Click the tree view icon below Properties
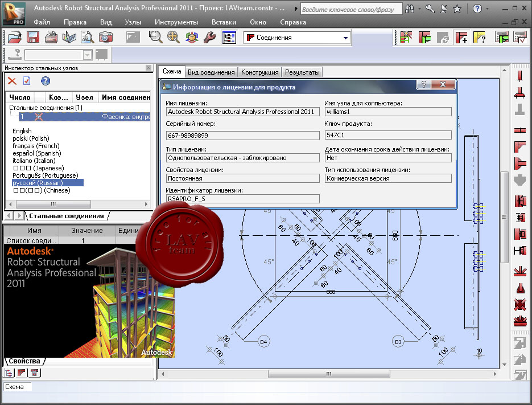The image size is (532, 405). 9,373
